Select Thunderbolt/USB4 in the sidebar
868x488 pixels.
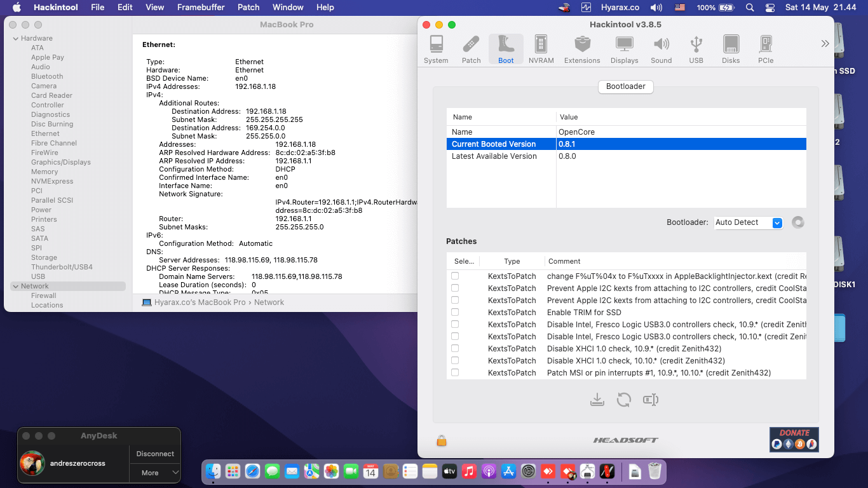tap(62, 267)
